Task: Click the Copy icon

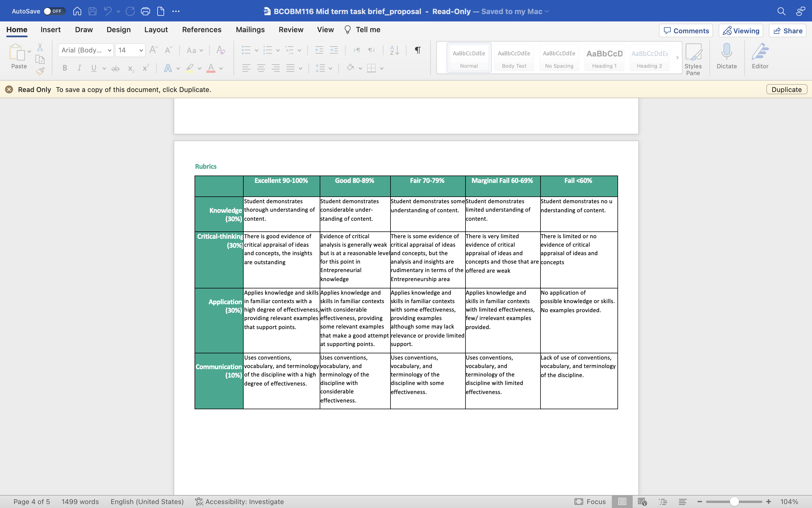Action: coord(40,59)
